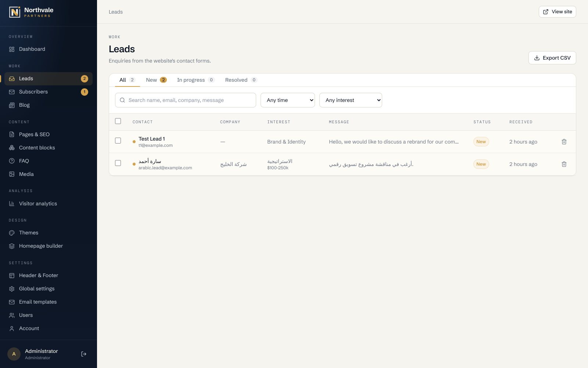Click the Northvale Partners logo icon

pyautogui.click(x=15, y=12)
